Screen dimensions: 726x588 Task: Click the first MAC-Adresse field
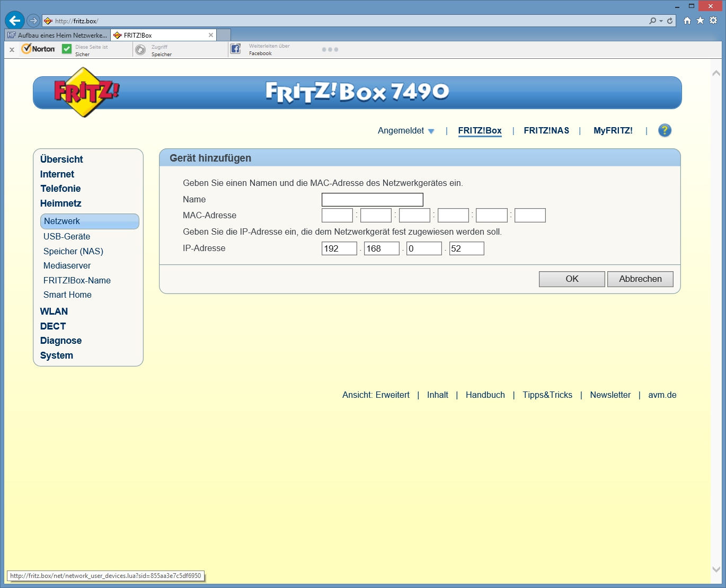click(337, 216)
